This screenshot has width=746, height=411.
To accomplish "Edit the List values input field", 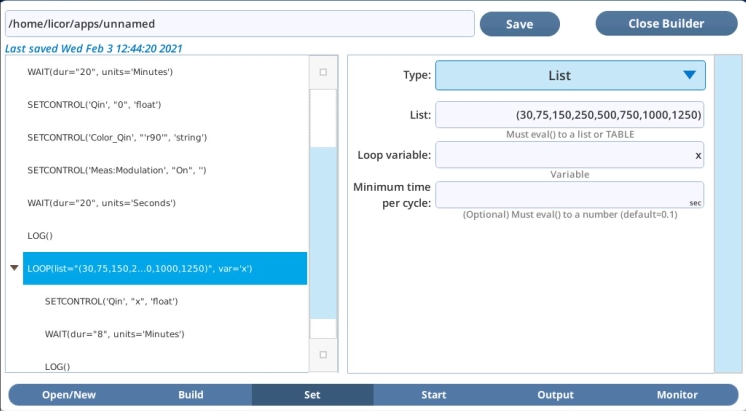I will click(x=569, y=115).
